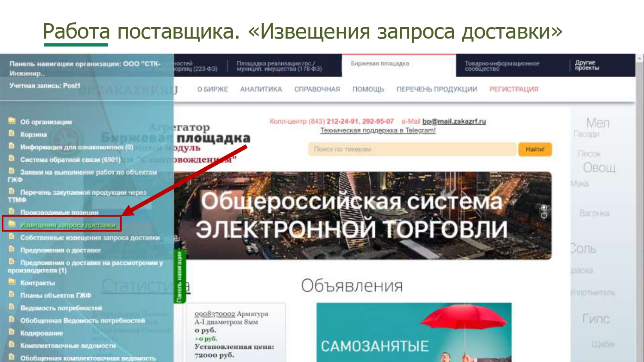Click icon next to Кодирование
Viewport: 644px width, 362px height.
click(12, 332)
